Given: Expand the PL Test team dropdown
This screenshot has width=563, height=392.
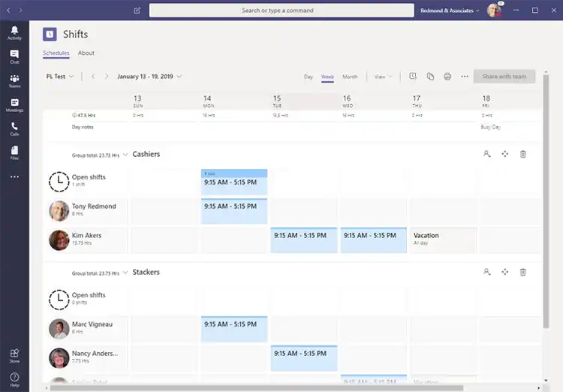Looking at the screenshot, I should coord(60,77).
